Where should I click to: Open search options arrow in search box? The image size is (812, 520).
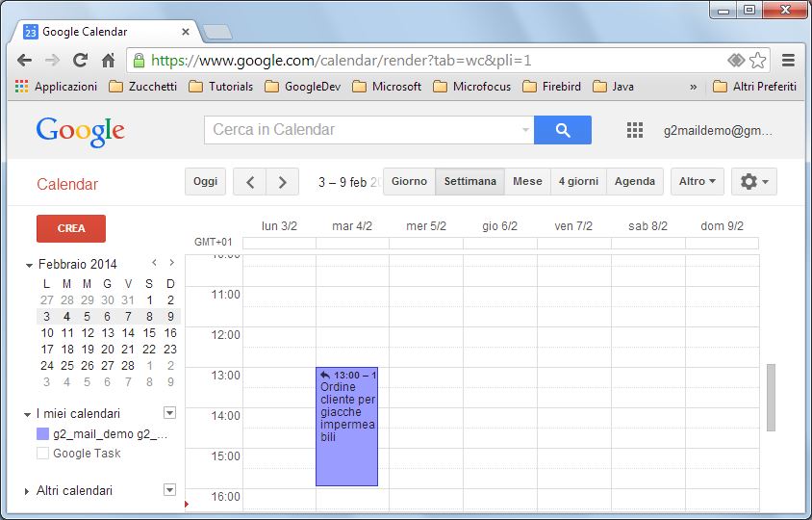tap(525, 130)
